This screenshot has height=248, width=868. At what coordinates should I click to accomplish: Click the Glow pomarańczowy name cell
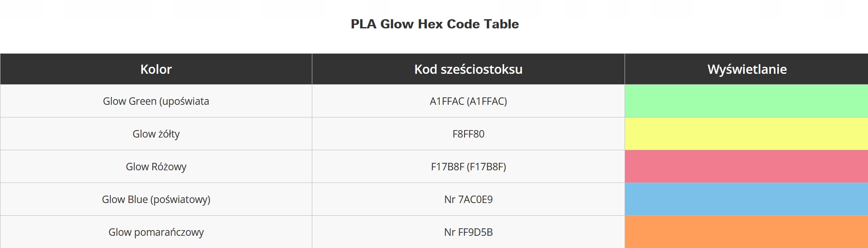[x=156, y=232]
